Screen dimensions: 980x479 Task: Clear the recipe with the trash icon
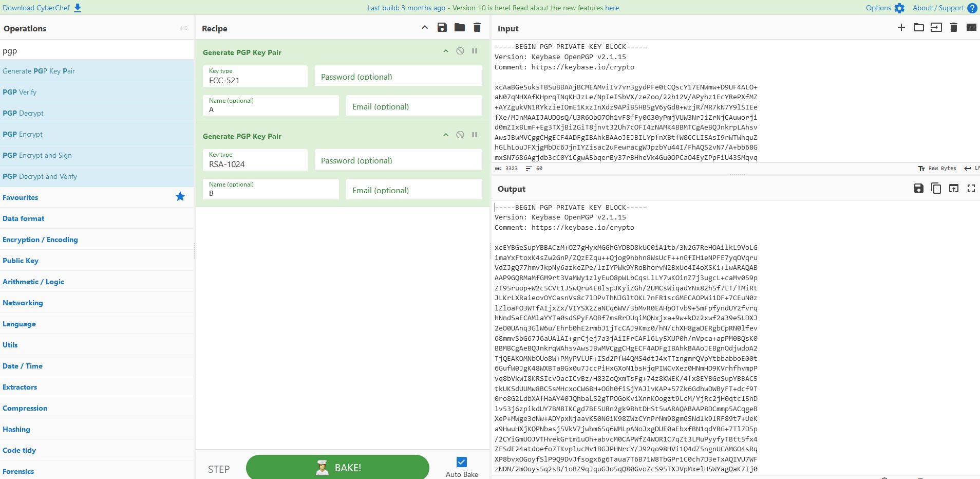point(477,28)
